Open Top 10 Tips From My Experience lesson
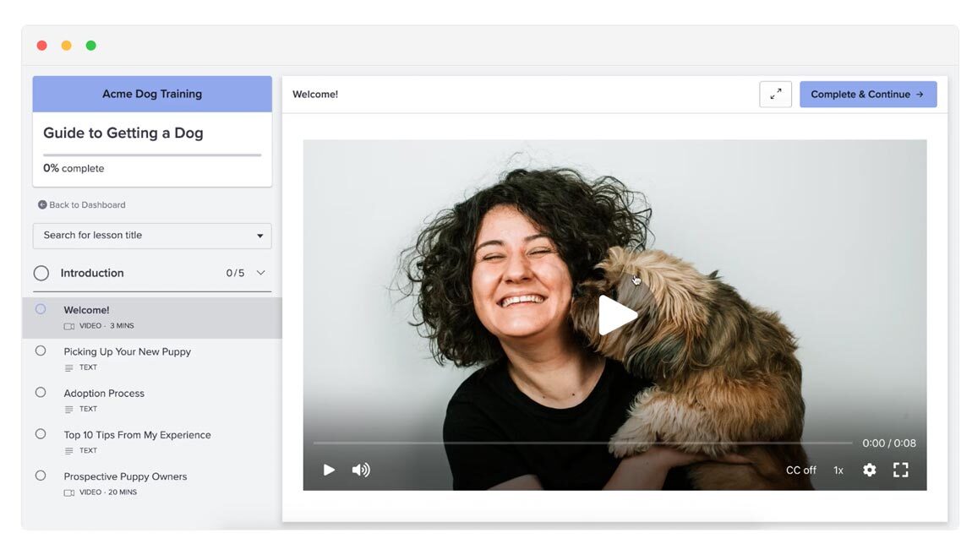972x560 pixels. [x=137, y=435]
